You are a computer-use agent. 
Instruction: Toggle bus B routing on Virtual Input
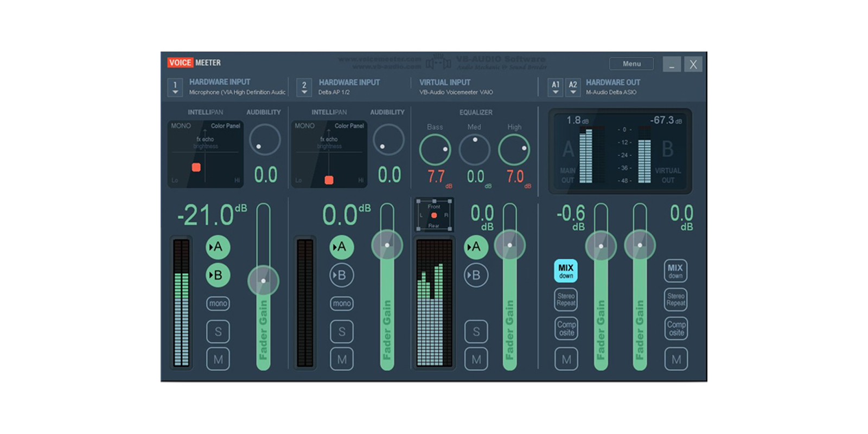point(476,275)
